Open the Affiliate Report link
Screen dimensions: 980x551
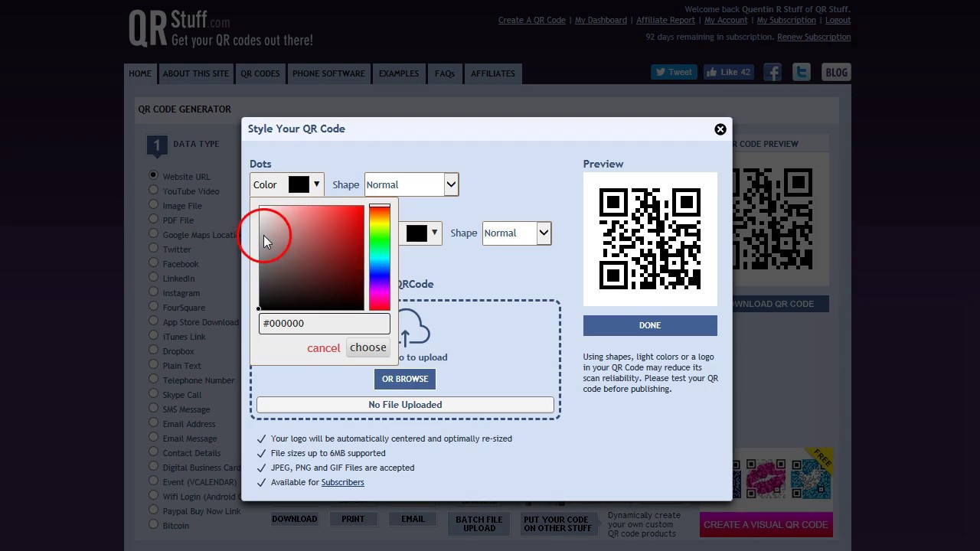pyautogui.click(x=665, y=20)
